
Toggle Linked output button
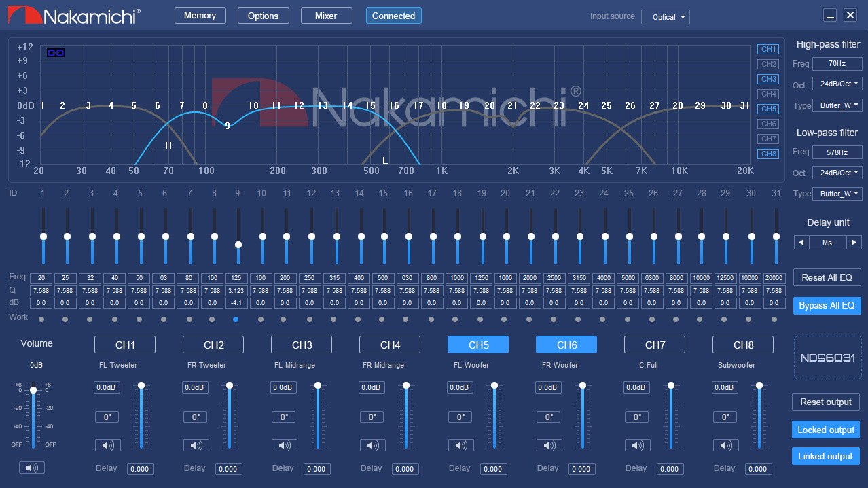826,456
